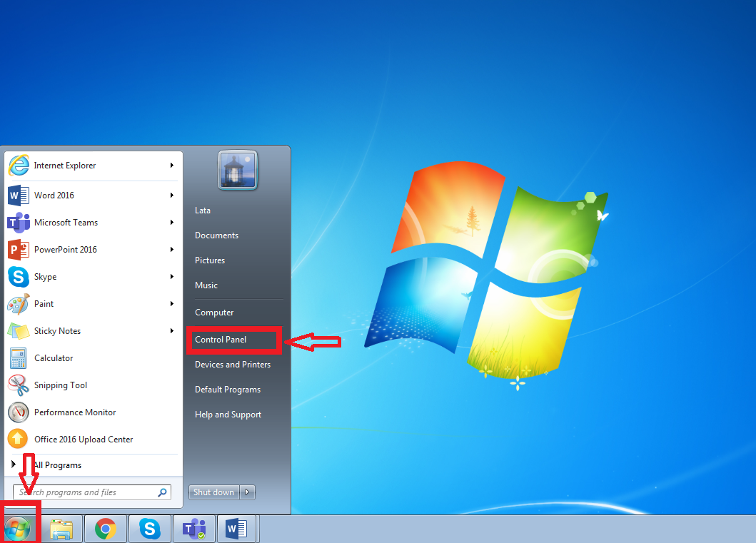Launch PowerPoint 2016 via its icon

(19, 250)
